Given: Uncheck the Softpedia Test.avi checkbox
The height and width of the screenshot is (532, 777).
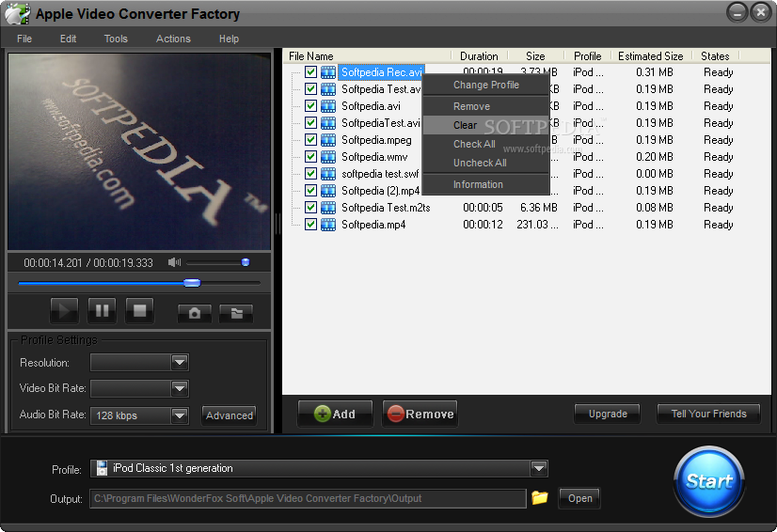Looking at the screenshot, I should [x=310, y=89].
